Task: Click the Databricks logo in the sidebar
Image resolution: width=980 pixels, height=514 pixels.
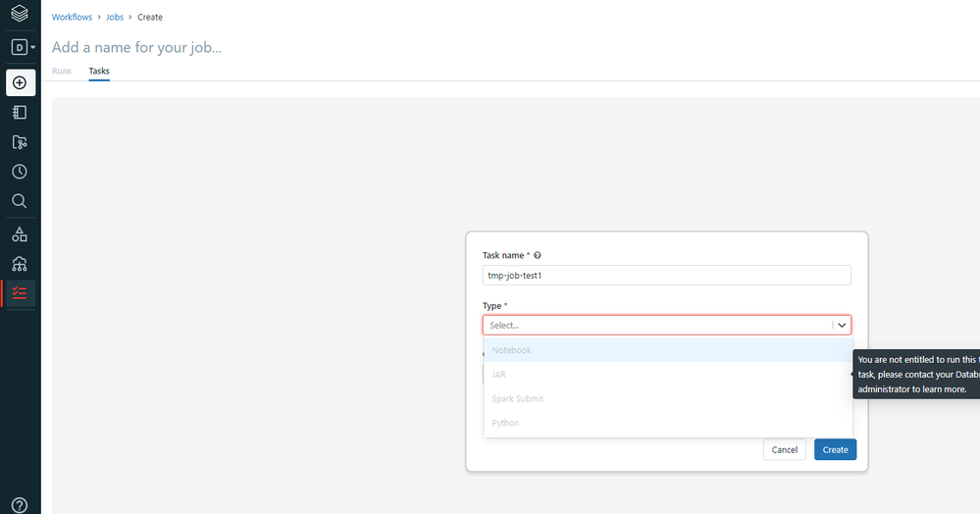Action: (20, 15)
